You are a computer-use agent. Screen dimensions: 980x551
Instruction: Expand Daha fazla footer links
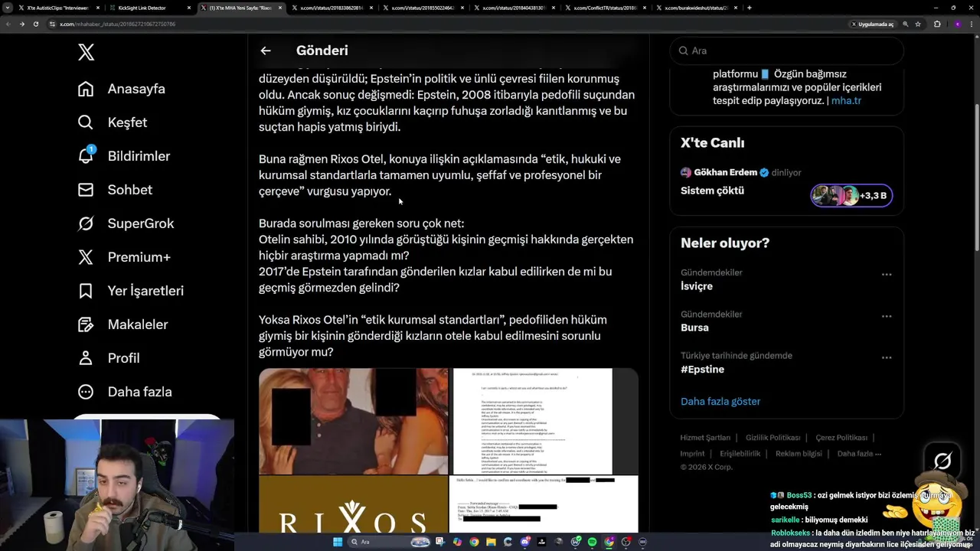click(x=858, y=453)
